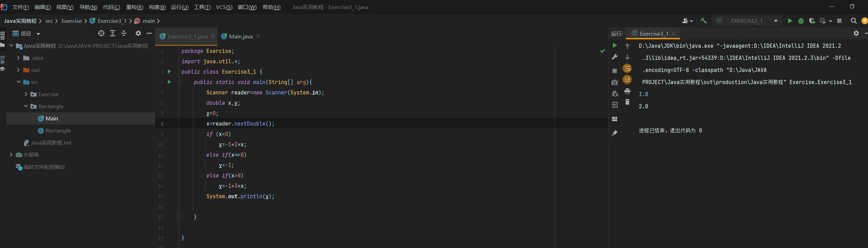
Task: Open the 运行(U) menu
Action: pos(180,7)
